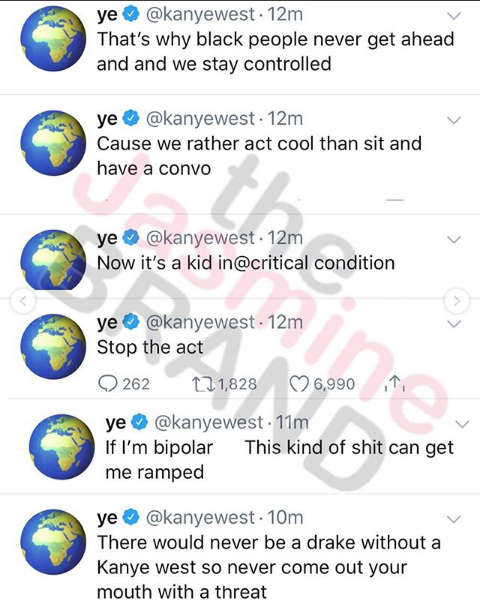Viewport: 480px width, 600px height.
Task: Open @kanyewest handle on 'Stop the act' tweet
Action: (x=200, y=322)
